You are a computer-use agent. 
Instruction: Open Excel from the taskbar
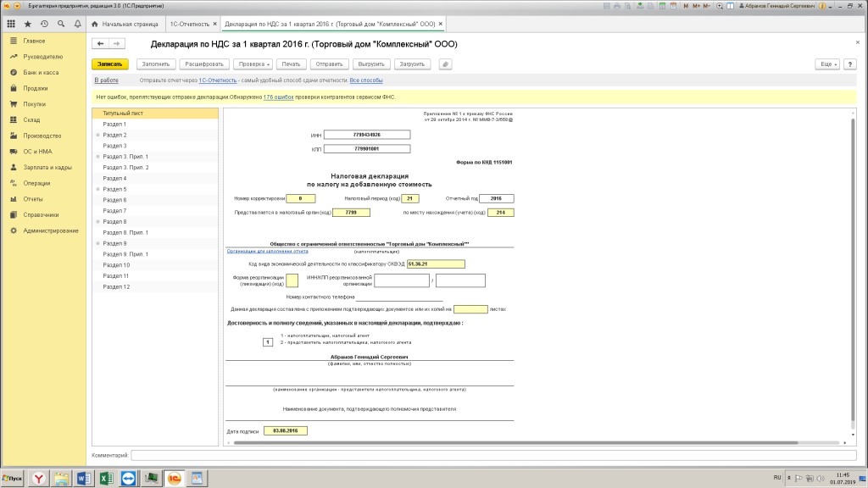106,479
